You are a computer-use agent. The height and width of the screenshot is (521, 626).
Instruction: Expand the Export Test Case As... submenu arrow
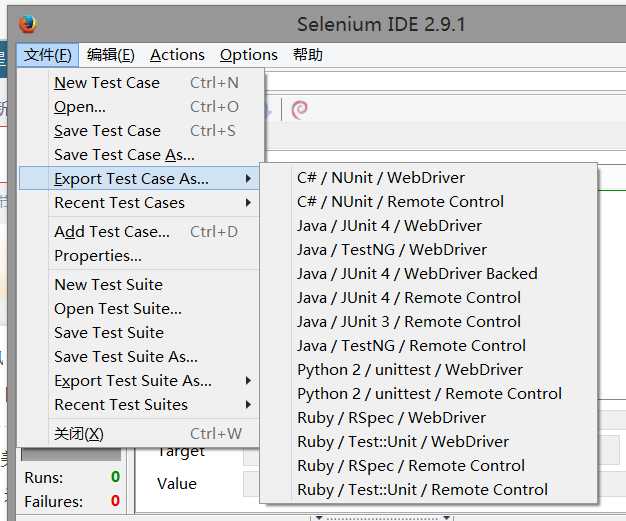(248, 178)
